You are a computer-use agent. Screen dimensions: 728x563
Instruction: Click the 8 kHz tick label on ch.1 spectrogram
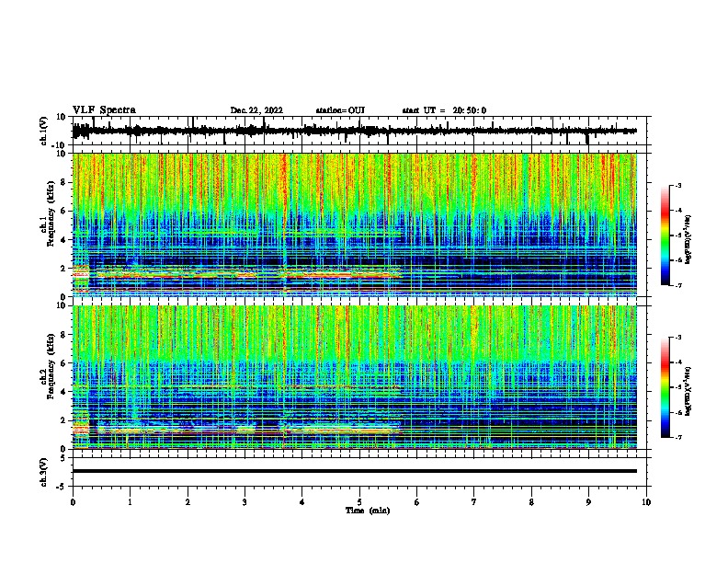click(x=64, y=182)
